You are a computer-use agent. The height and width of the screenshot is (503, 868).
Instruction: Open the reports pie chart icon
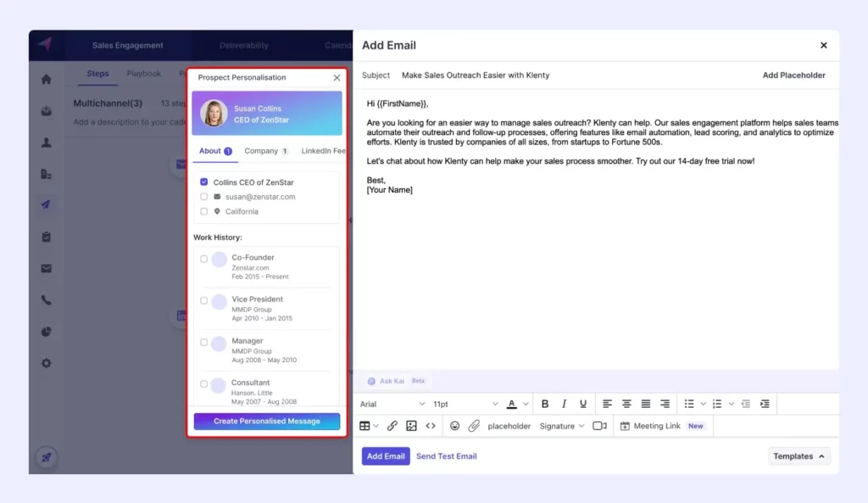[47, 332]
